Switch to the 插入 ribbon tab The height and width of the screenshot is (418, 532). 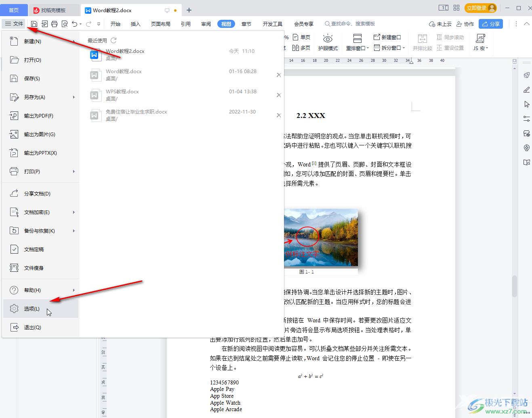[x=136, y=24]
